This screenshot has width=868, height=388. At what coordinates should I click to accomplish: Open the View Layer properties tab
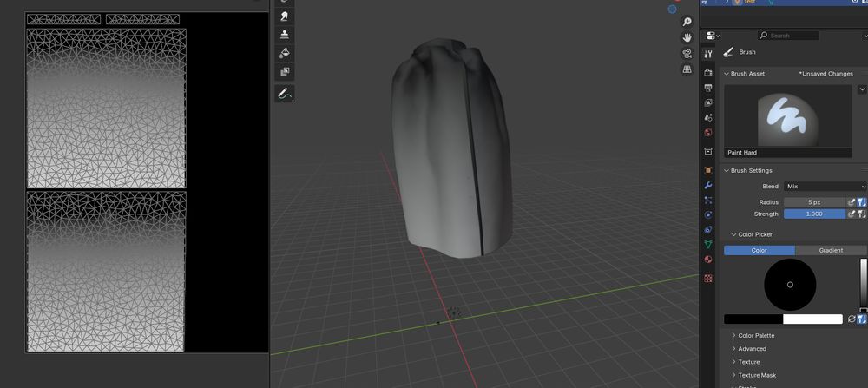708,103
